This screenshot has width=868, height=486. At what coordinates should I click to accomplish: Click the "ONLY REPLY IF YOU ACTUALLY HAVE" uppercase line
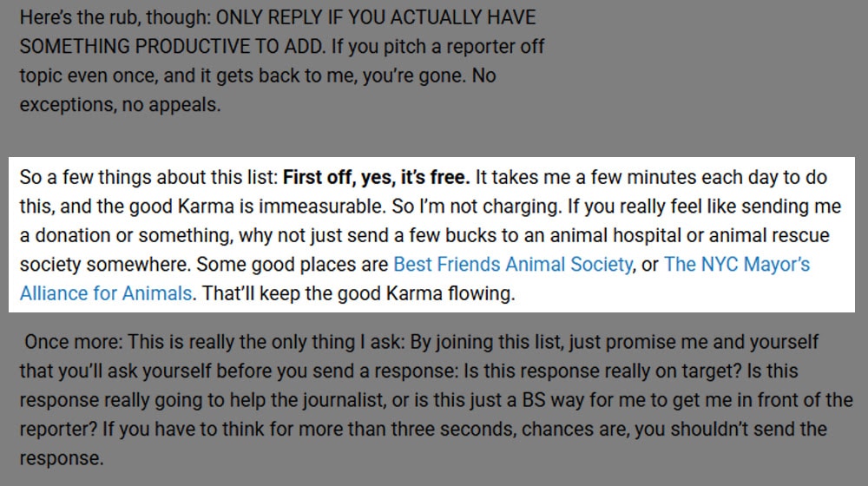pyautogui.click(x=376, y=17)
